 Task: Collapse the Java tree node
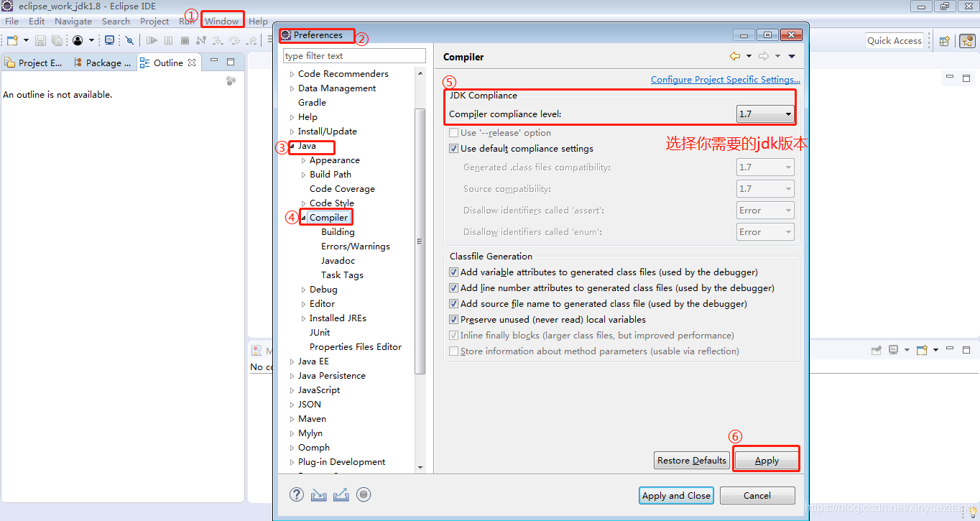click(x=292, y=146)
